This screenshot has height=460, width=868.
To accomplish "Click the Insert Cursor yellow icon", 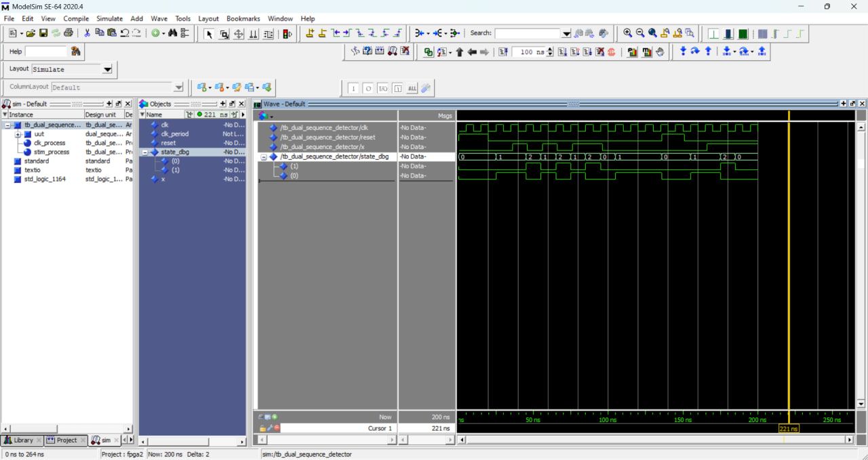I will 310,33.
